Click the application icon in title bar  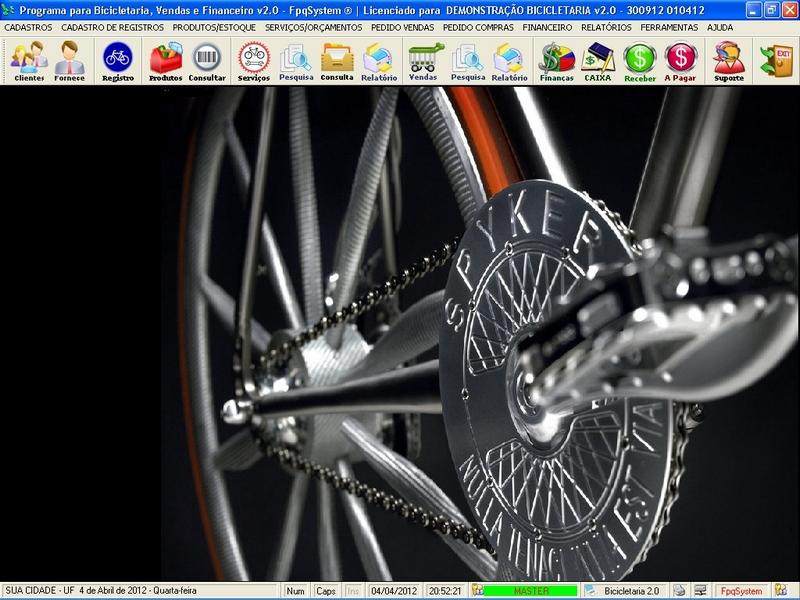pos(8,10)
